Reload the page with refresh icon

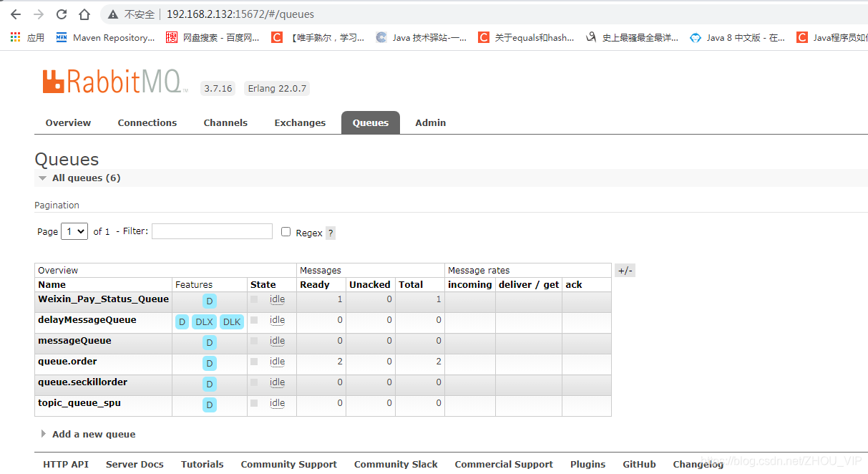(62, 14)
